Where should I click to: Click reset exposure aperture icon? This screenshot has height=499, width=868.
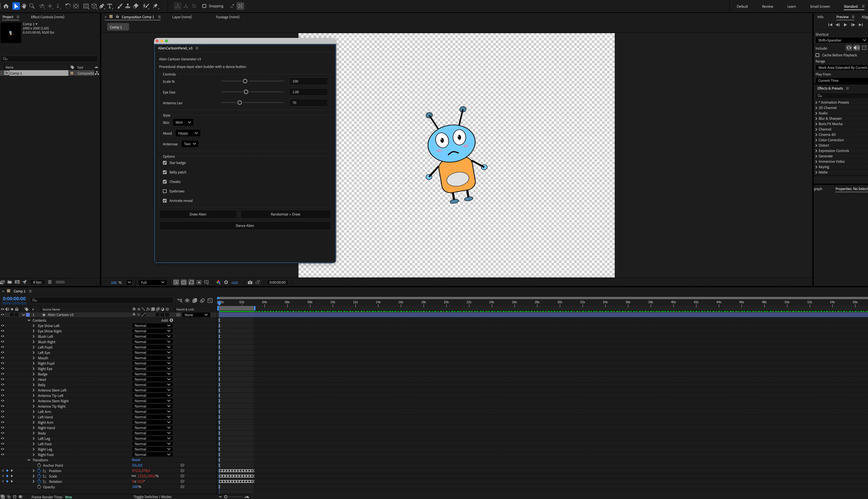pyautogui.click(x=226, y=282)
